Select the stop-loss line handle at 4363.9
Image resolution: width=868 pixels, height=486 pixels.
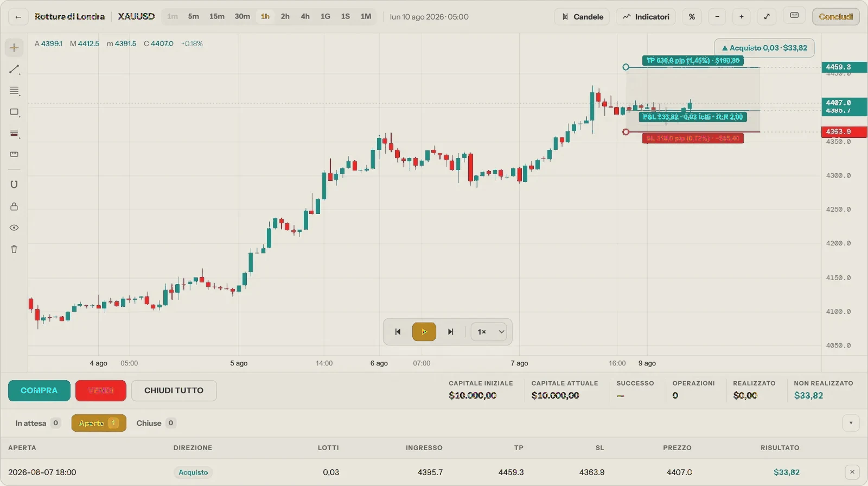pyautogui.click(x=626, y=132)
